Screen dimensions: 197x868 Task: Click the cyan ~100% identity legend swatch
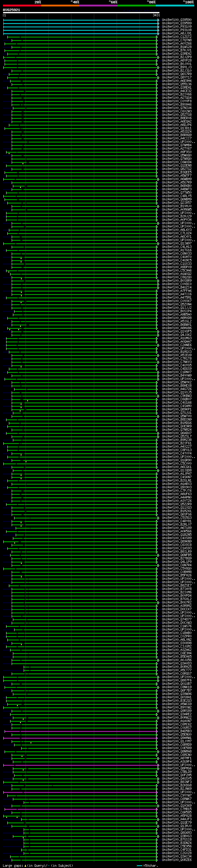175,6
